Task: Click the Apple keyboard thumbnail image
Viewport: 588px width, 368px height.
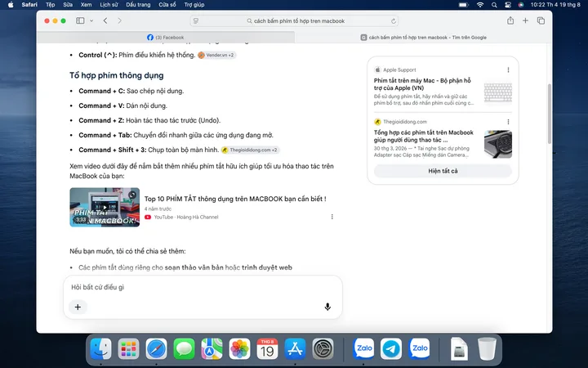Action: (498, 92)
